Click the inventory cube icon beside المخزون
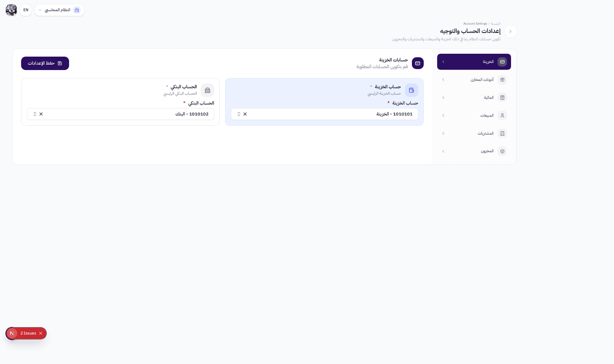The image size is (614, 364). tap(503, 151)
